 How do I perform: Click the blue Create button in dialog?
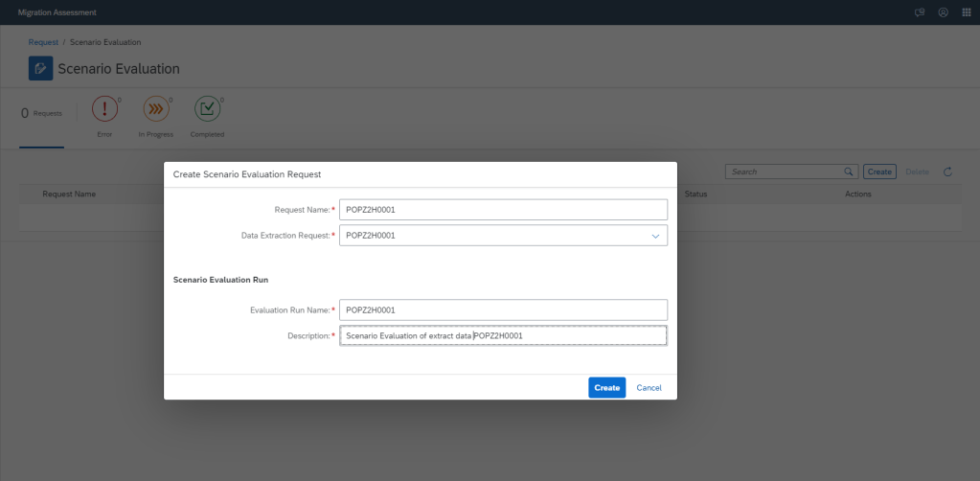pos(606,387)
